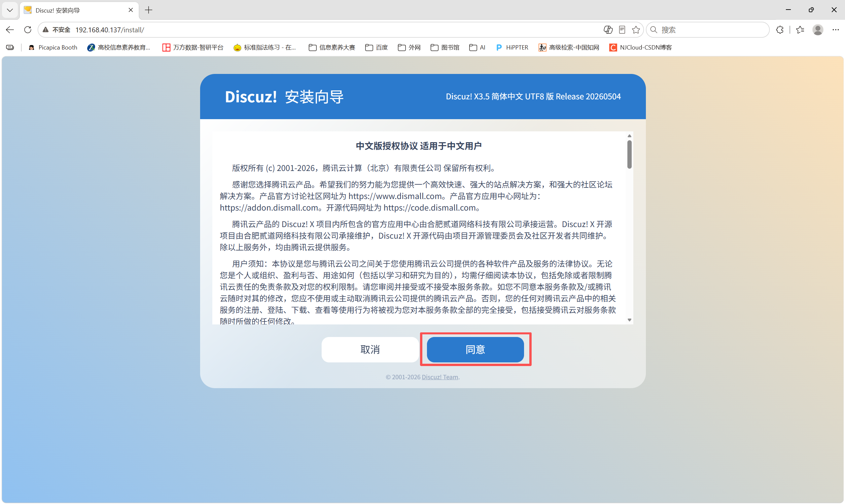
Task: Open favorites list icon
Action: (800, 30)
